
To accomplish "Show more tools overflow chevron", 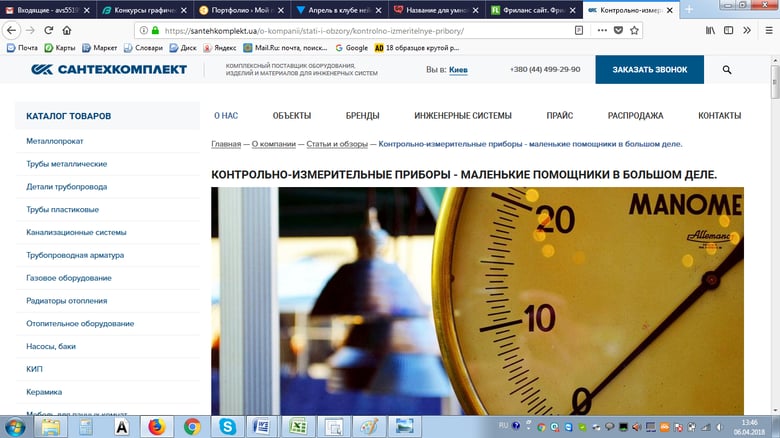I will pyautogui.click(x=747, y=30).
